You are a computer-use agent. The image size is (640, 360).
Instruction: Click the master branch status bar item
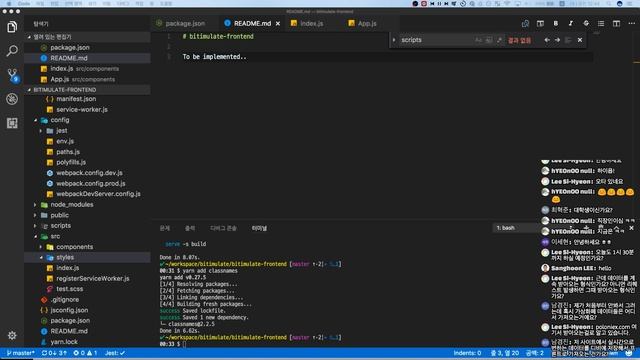pyautogui.click(x=20, y=353)
